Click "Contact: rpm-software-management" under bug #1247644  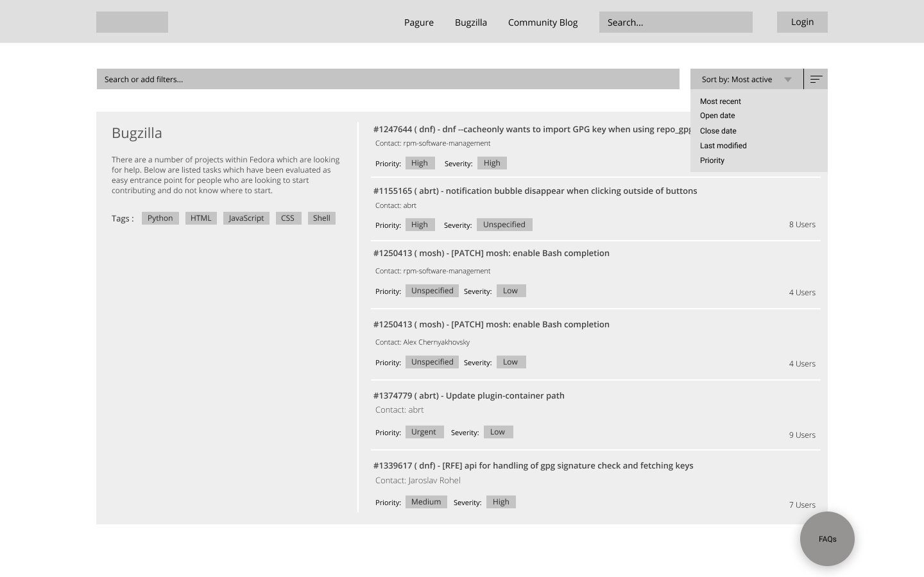click(x=432, y=143)
